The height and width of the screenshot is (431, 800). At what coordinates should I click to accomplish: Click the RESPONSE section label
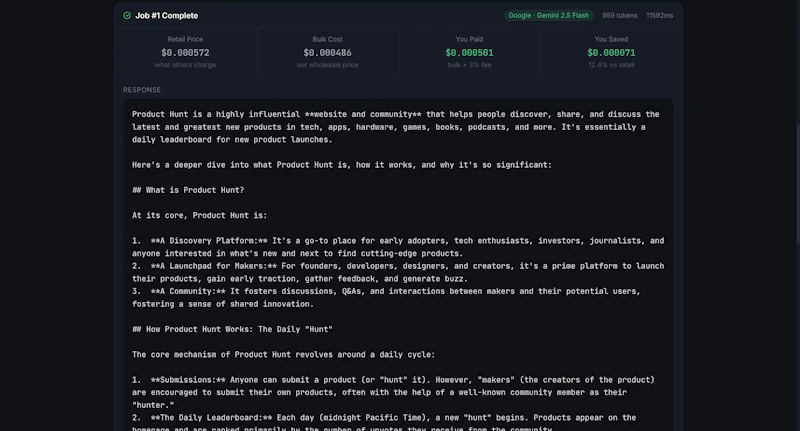coord(142,90)
